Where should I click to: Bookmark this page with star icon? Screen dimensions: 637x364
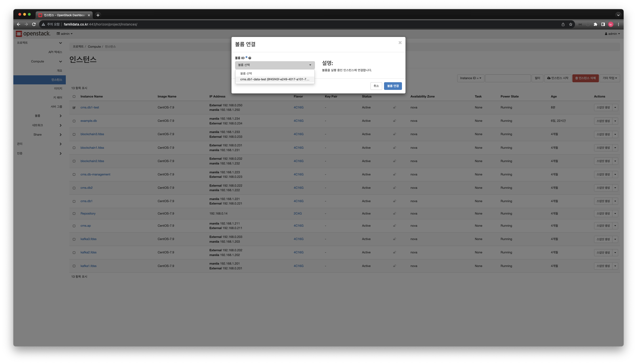[x=570, y=24]
